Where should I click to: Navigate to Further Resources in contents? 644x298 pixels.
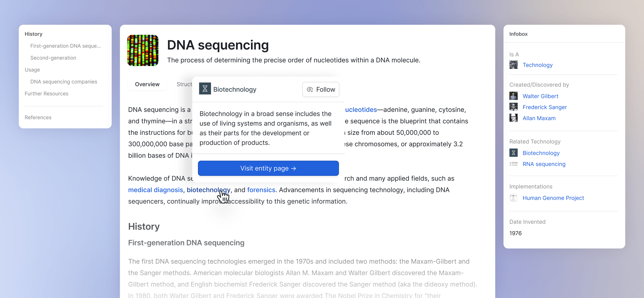coord(47,94)
